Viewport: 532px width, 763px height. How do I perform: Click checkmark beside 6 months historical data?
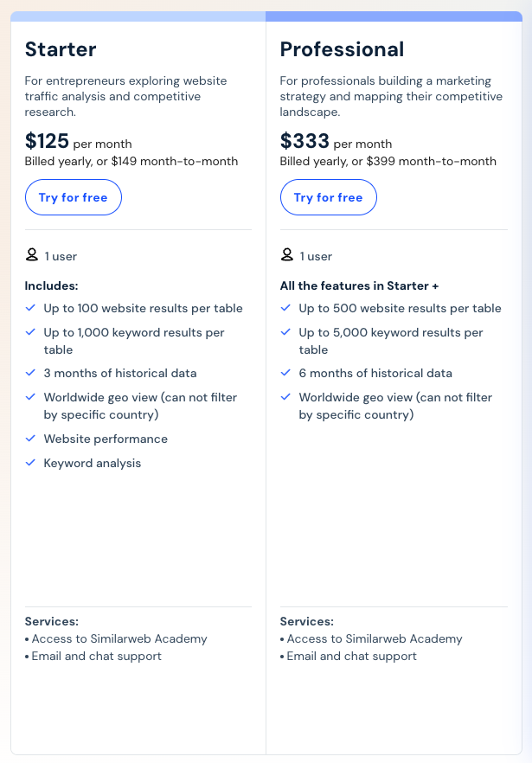286,373
